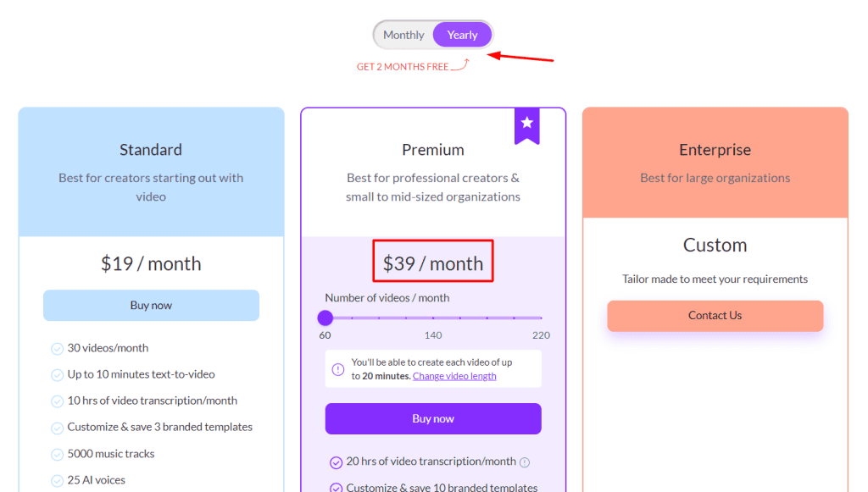
Task: Open the Change video length link
Action: tap(454, 375)
